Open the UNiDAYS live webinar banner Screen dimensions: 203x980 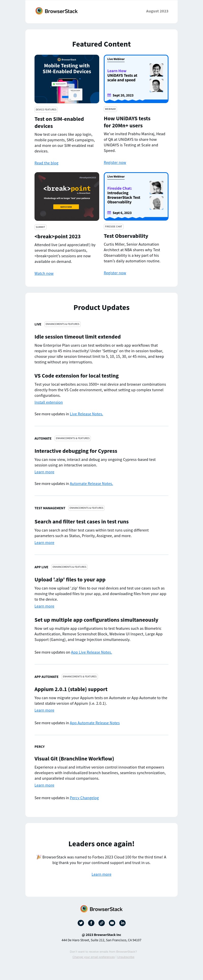tap(136, 79)
